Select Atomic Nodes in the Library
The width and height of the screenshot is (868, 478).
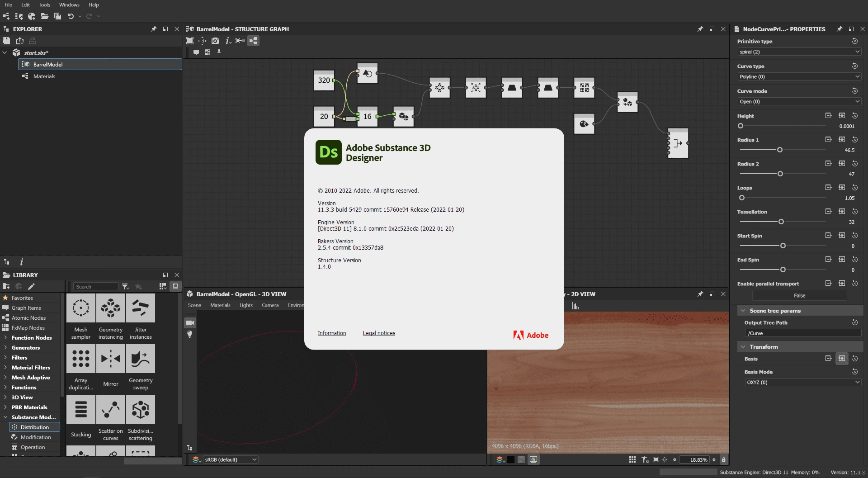pyautogui.click(x=28, y=318)
